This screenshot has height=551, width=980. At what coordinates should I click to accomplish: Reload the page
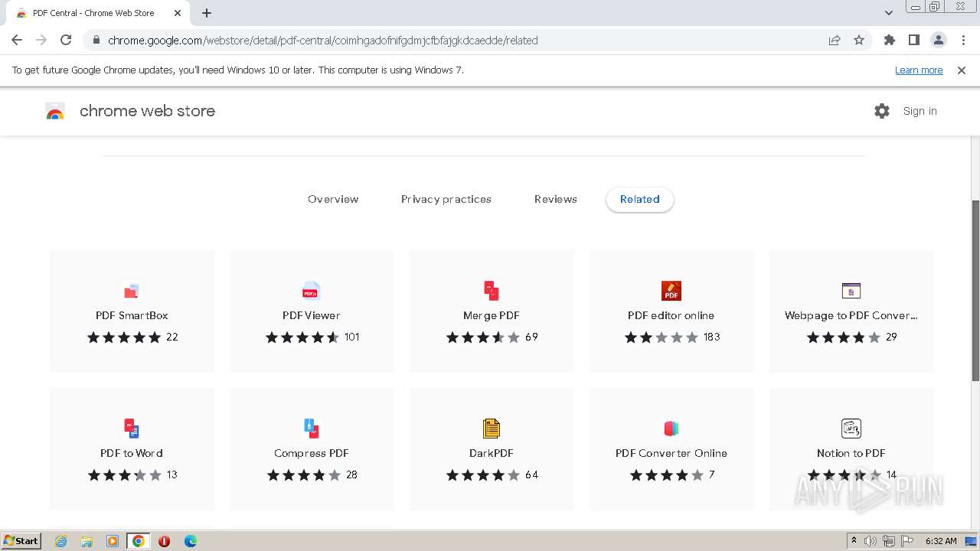pyautogui.click(x=66, y=41)
